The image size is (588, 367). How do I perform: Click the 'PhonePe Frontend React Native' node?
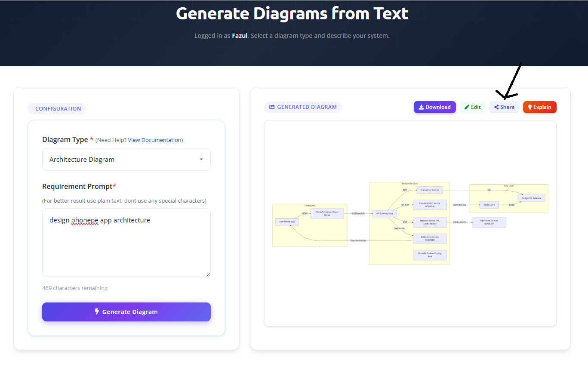(x=327, y=213)
